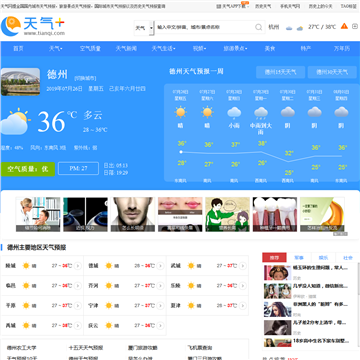360x360 pixels.
Task: Click the scrollbar in the news panel
Action: coord(358,280)
